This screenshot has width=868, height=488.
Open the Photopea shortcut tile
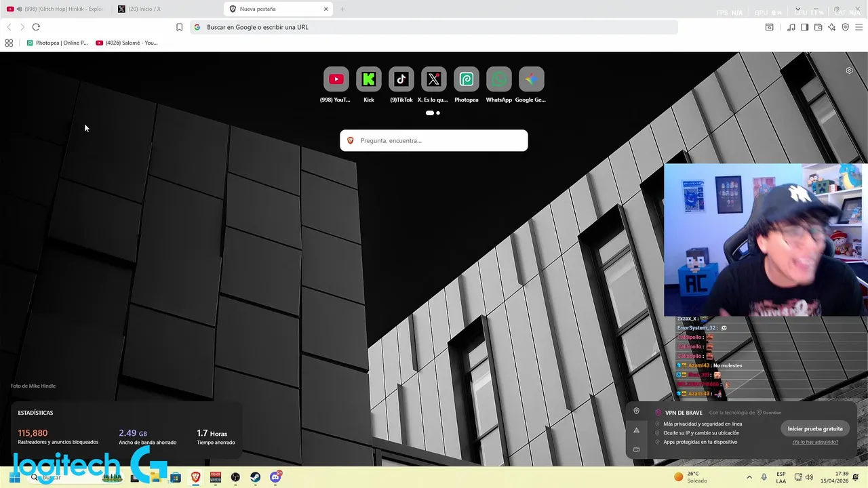(x=466, y=79)
